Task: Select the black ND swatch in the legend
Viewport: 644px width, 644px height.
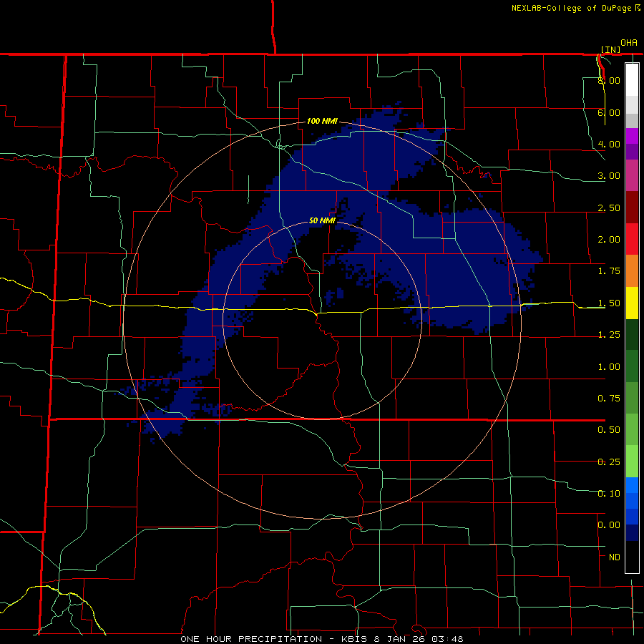Action: point(632,557)
